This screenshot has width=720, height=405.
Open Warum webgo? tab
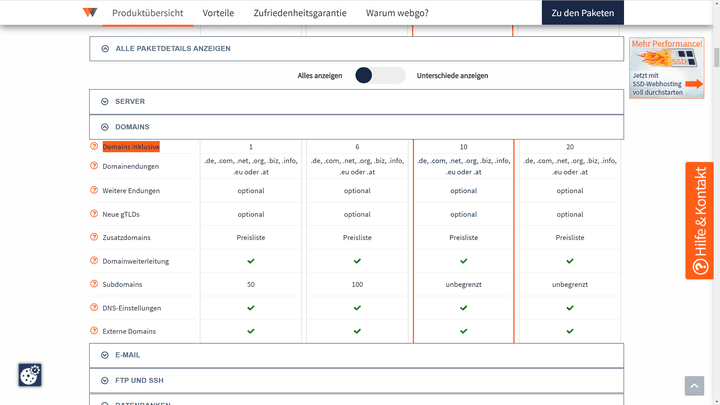[x=397, y=13]
